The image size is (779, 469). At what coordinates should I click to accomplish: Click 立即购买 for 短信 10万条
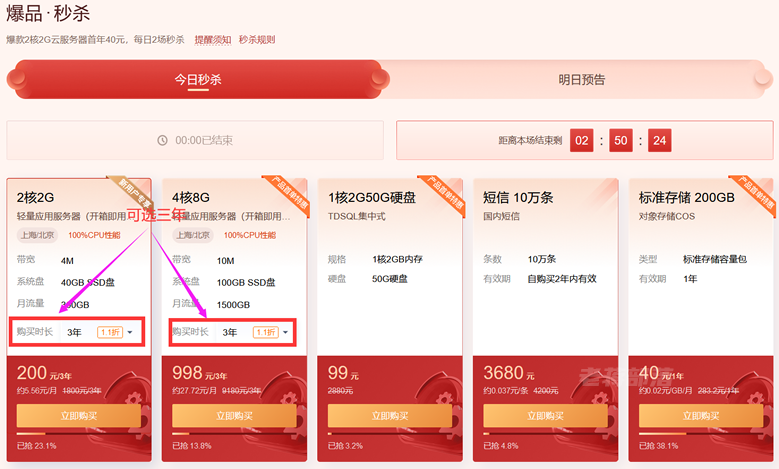[x=545, y=416]
